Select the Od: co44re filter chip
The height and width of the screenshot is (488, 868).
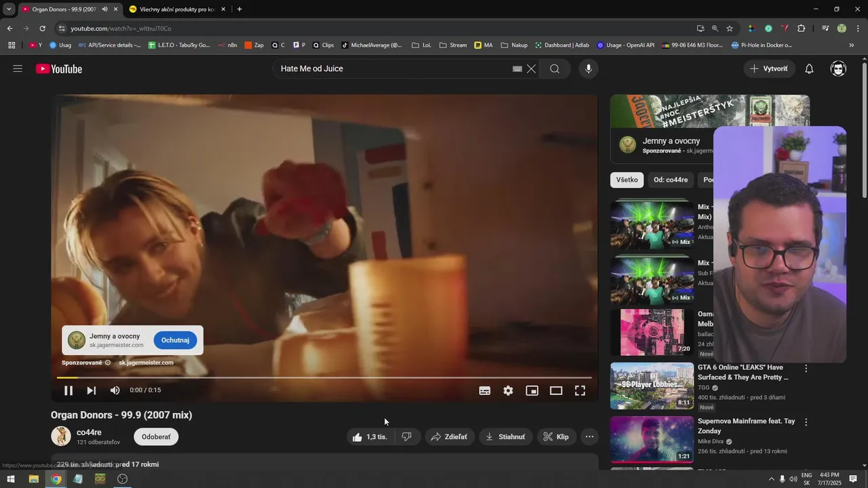pos(671,180)
